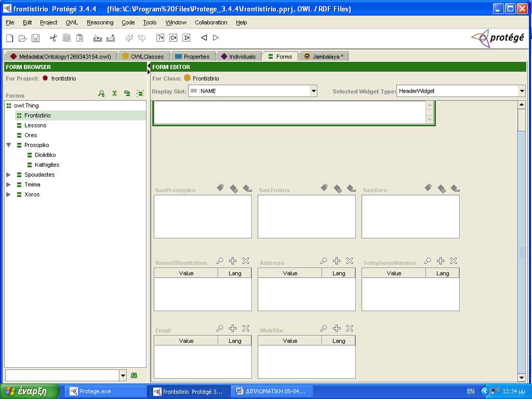The height and width of the screenshot is (399, 532).
Task: Click the Cut scissors toolbar icon
Action: click(x=54, y=37)
